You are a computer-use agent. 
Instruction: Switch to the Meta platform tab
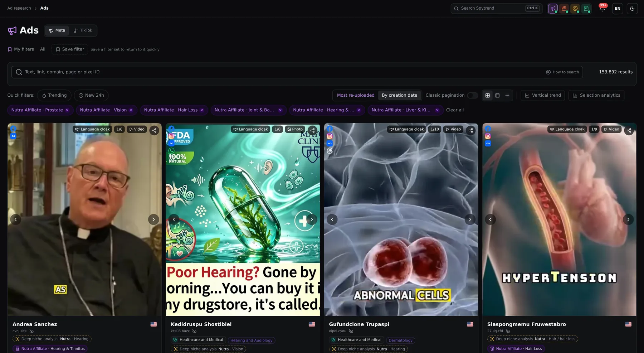[x=57, y=30]
